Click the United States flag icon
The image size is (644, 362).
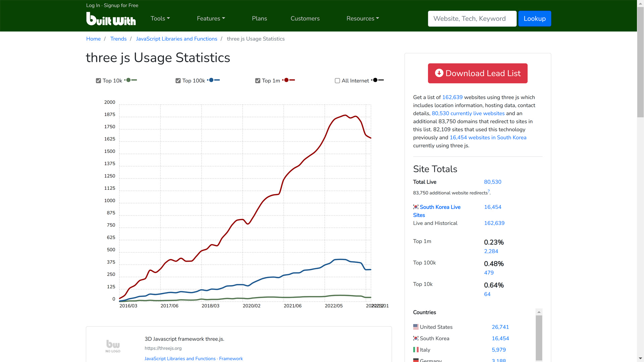click(416, 327)
